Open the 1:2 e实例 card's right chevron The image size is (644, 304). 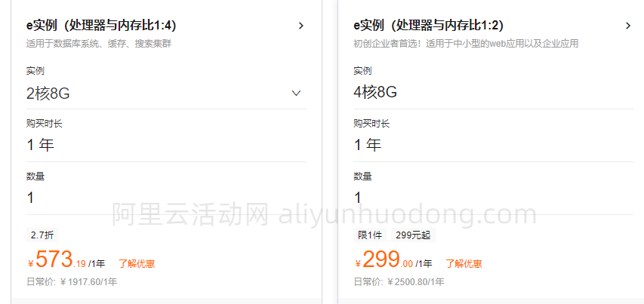[628, 26]
